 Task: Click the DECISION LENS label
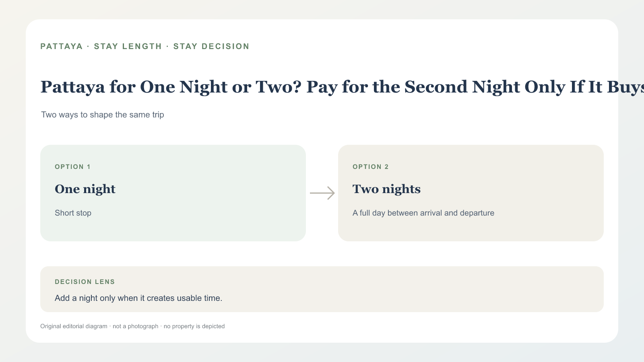[85, 282]
